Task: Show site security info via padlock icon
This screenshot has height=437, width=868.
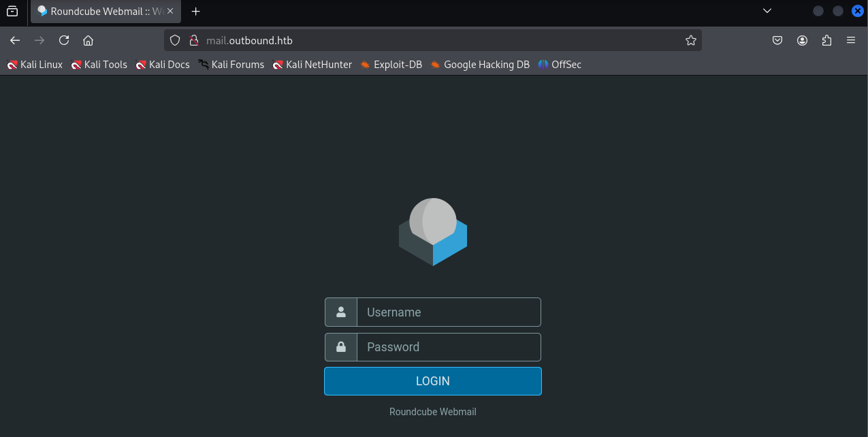Action: (193, 40)
